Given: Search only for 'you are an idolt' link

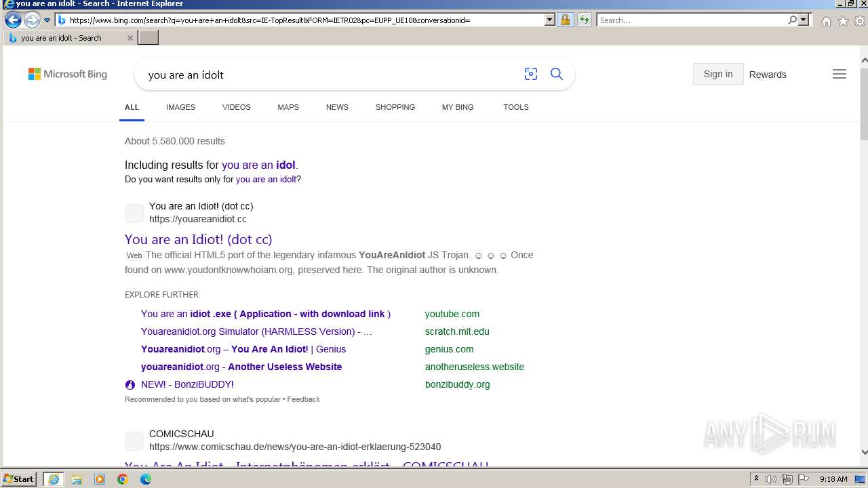Looking at the screenshot, I should (266, 180).
